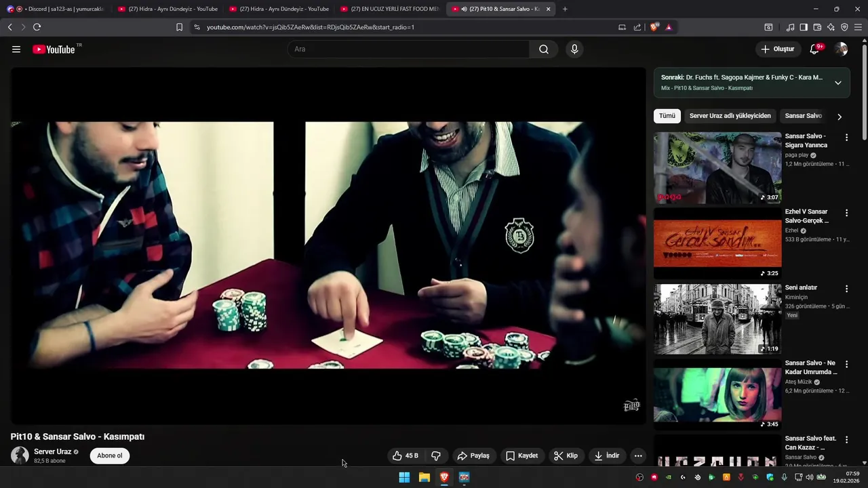Open Brave VPN shield icon
Viewport: 868px width, 488px height.
(x=844, y=27)
